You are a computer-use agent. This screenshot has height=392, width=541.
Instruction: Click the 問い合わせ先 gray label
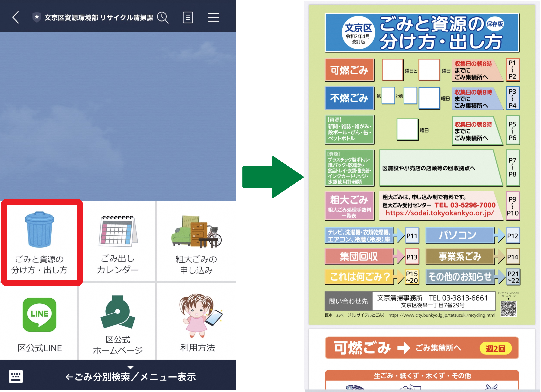tap(349, 301)
